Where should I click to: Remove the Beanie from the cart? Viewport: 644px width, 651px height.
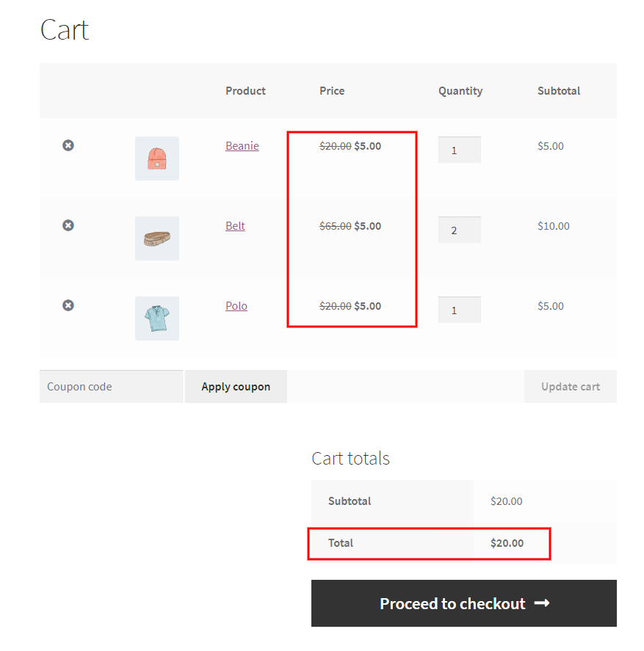click(x=68, y=145)
